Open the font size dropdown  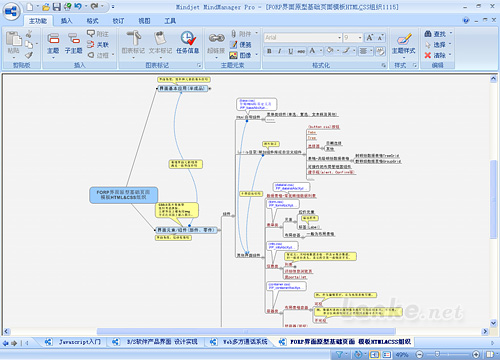(x=360, y=38)
